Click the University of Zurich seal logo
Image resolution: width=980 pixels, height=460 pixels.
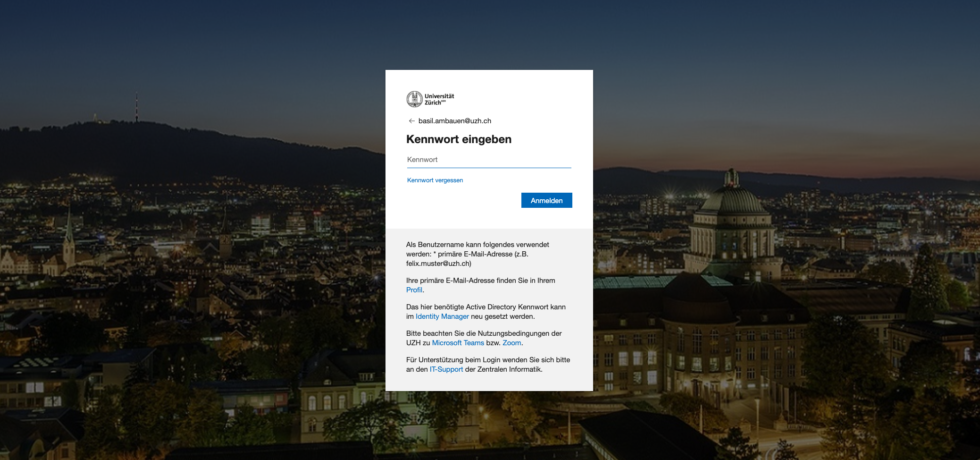coord(414,99)
